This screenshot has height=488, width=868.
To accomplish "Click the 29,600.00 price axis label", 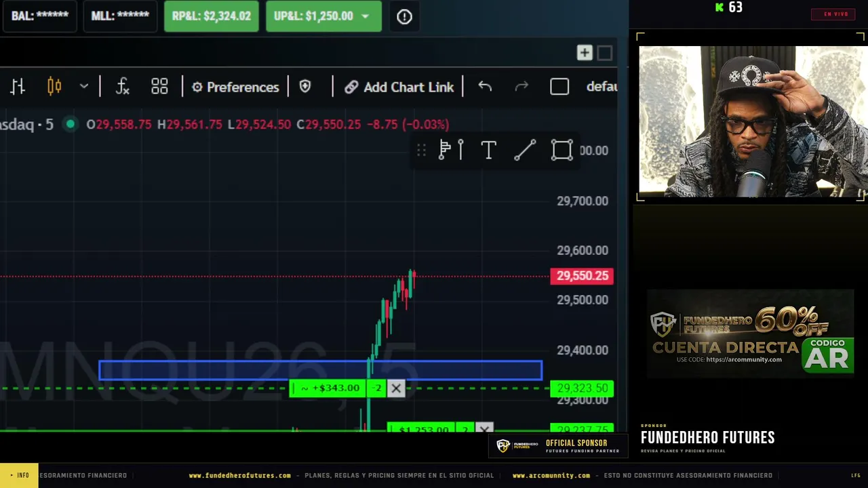I will pyautogui.click(x=583, y=250).
